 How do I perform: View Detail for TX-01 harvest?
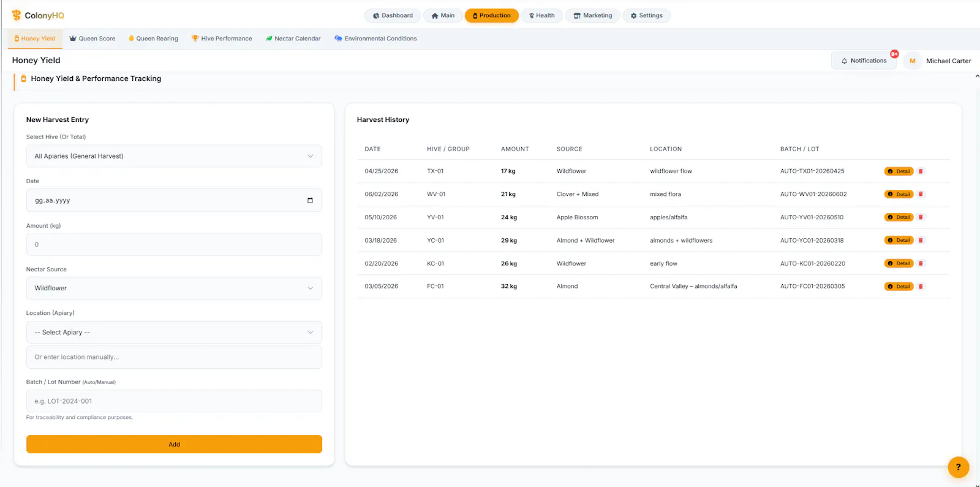(899, 172)
